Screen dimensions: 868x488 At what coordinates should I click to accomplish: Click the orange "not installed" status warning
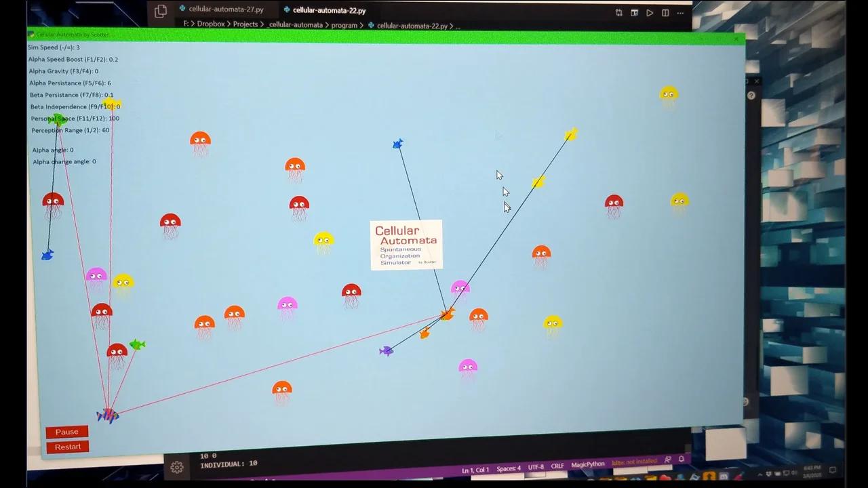(635, 462)
